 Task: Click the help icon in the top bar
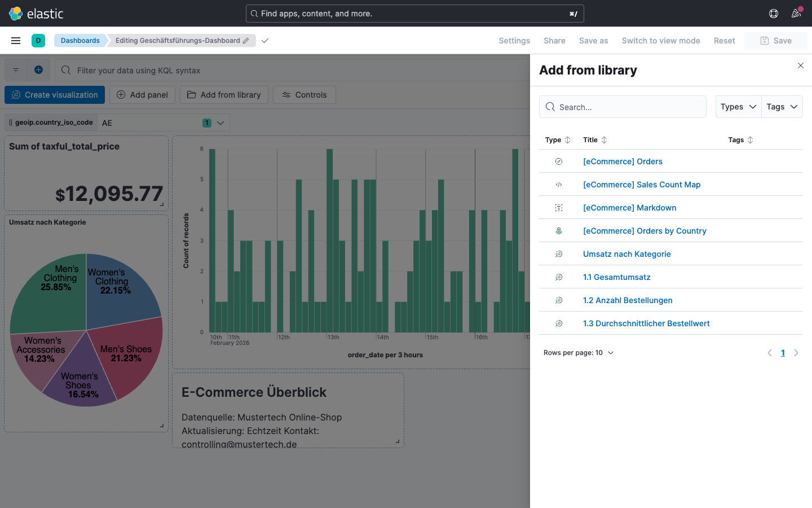tap(773, 13)
